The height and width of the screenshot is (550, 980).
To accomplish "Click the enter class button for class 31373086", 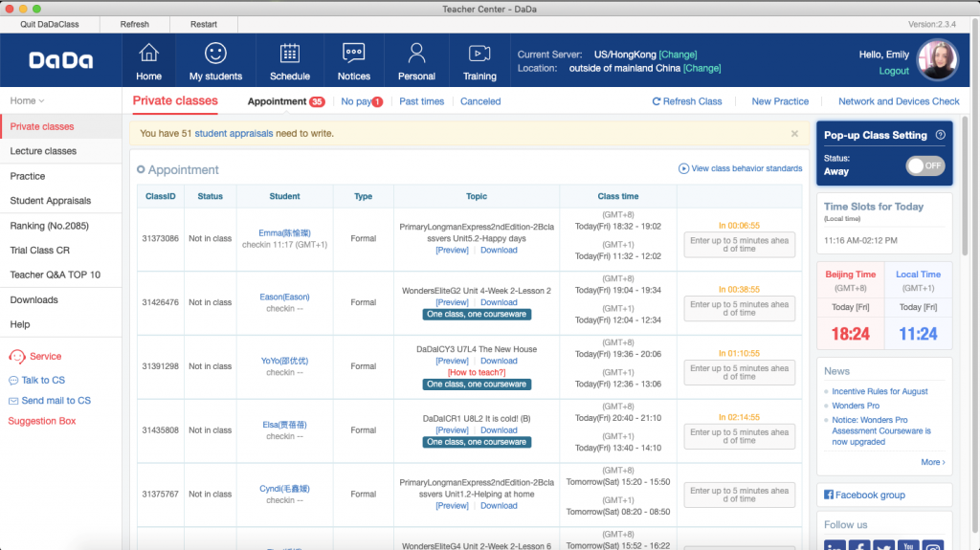I will [740, 244].
